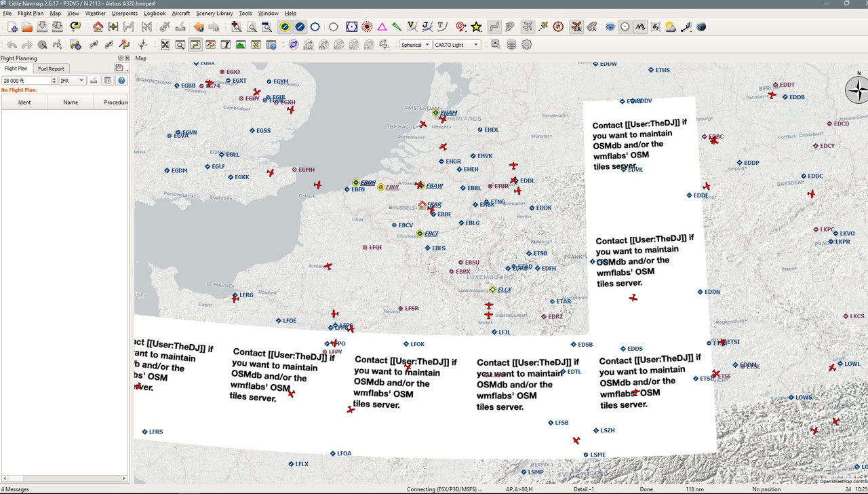Click the EGSS airport label on map
The width and height of the screenshot is (868, 494).
[x=263, y=131]
